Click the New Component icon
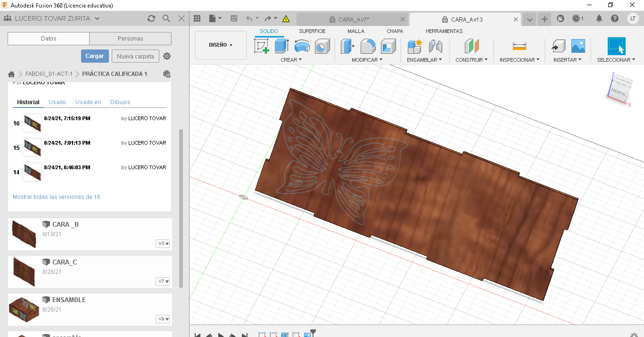Screen dimensions: 644x337 point(415,46)
